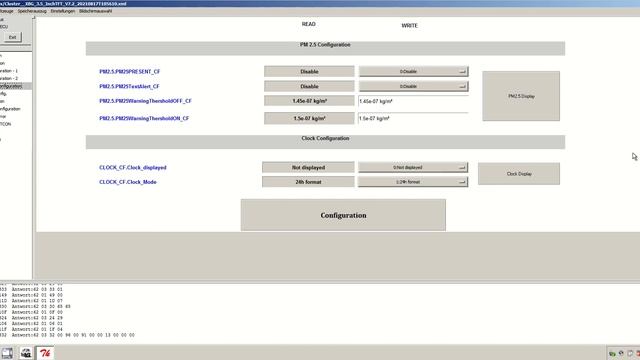This screenshot has height=360, width=640.
Task: Click the green system tray icon
Action: (x=612, y=353)
